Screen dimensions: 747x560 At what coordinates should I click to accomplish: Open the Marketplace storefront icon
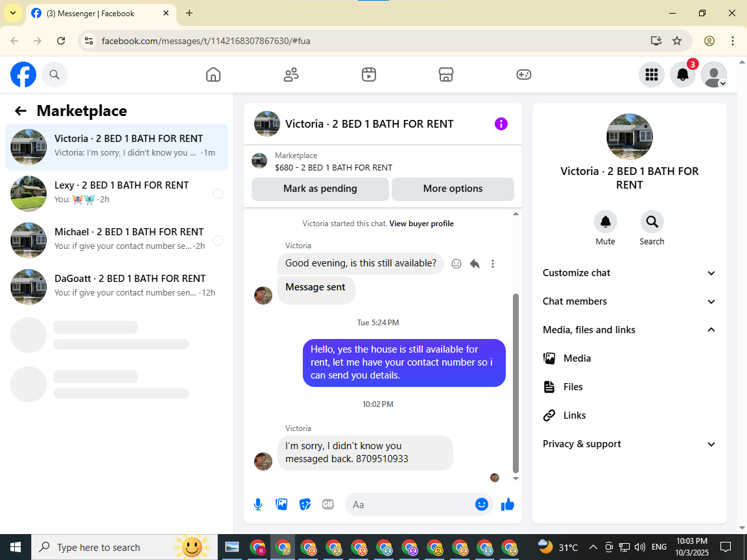446,75
